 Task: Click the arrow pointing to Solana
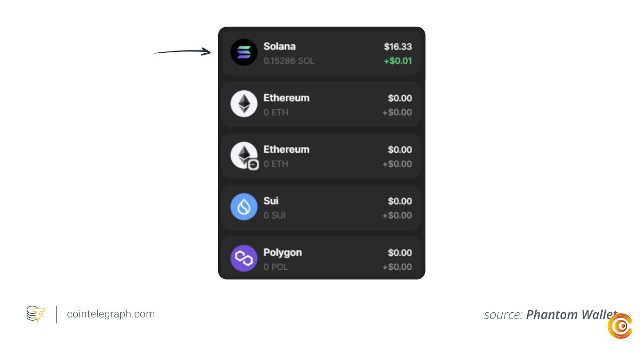(x=183, y=51)
